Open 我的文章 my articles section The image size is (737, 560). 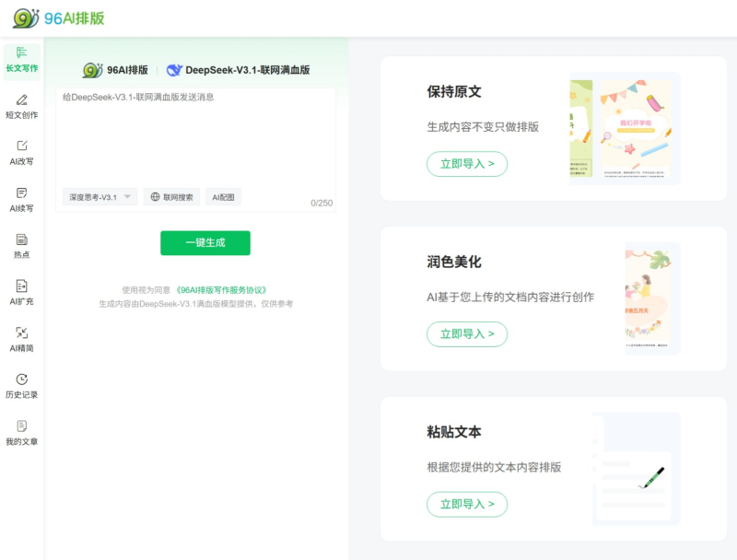(21, 433)
